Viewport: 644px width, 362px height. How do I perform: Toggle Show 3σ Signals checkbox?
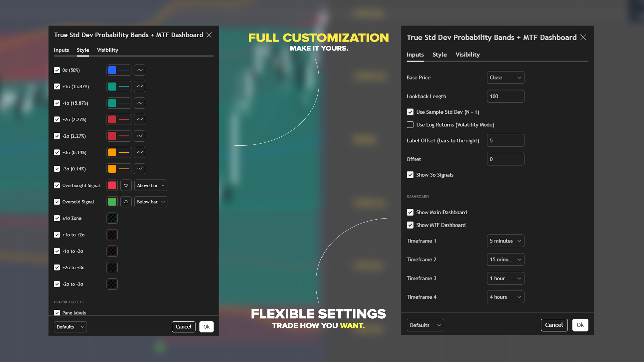click(x=410, y=175)
